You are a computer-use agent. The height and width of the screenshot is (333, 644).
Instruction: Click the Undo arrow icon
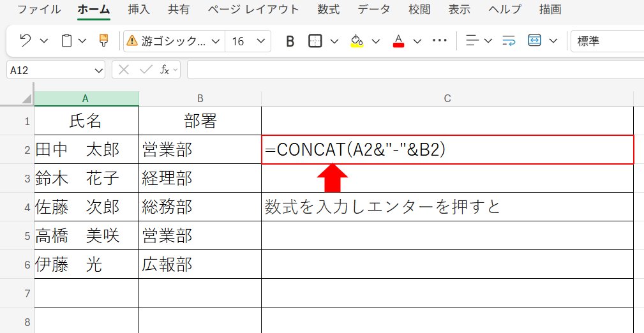click(x=26, y=41)
